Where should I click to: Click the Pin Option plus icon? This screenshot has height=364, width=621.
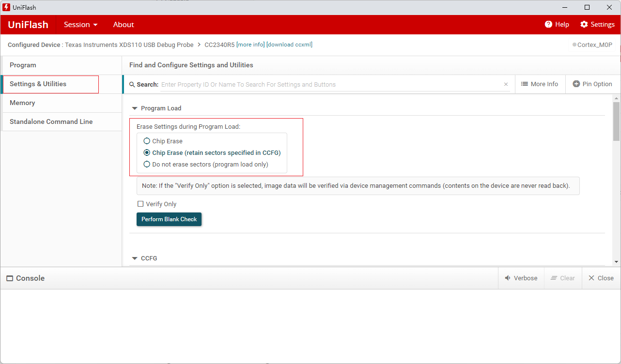pyautogui.click(x=576, y=84)
